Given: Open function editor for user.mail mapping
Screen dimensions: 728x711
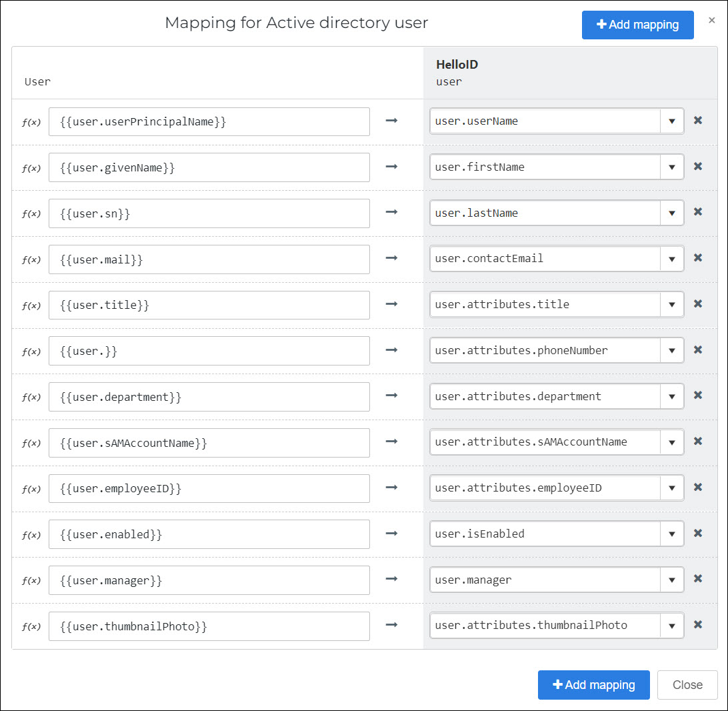Looking at the screenshot, I should pos(31,259).
